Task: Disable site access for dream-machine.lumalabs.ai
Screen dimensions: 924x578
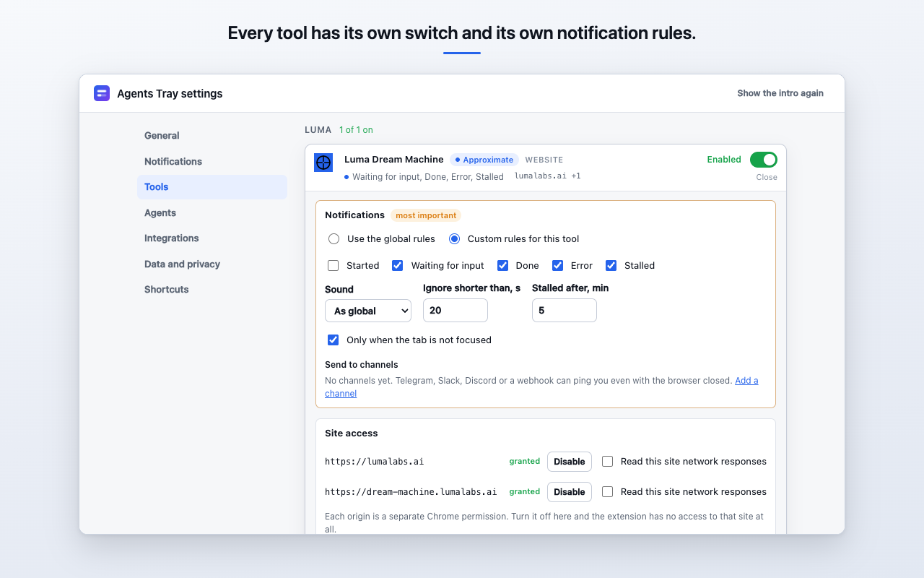Action: point(570,492)
